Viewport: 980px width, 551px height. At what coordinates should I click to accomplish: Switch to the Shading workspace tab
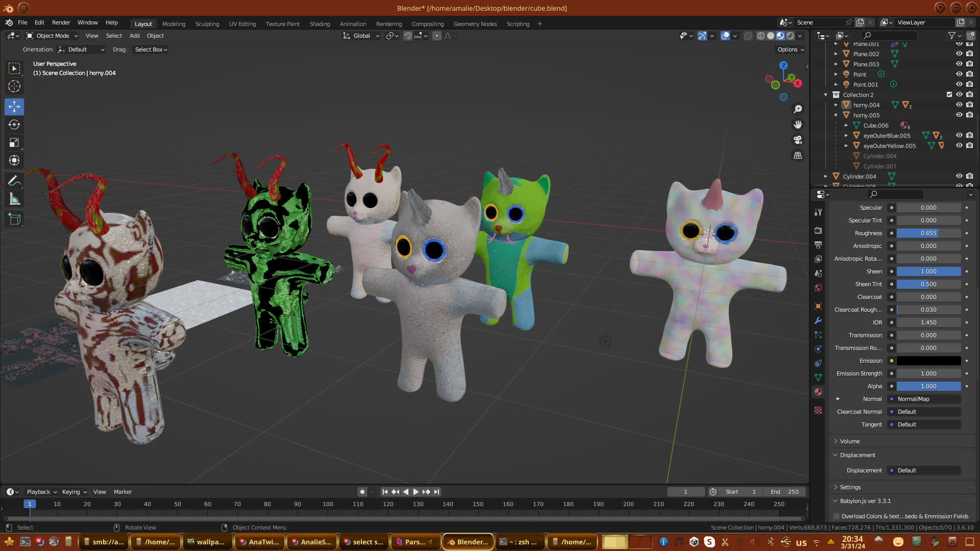pos(320,24)
